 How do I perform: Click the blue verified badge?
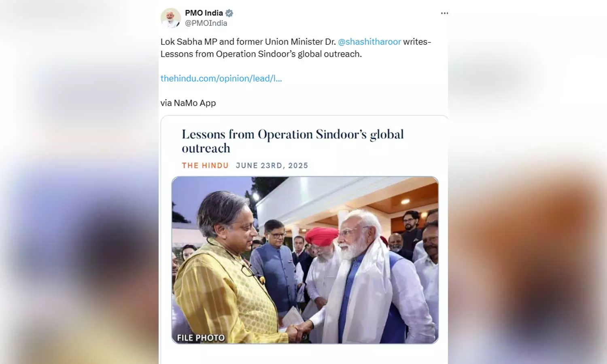[x=229, y=13]
